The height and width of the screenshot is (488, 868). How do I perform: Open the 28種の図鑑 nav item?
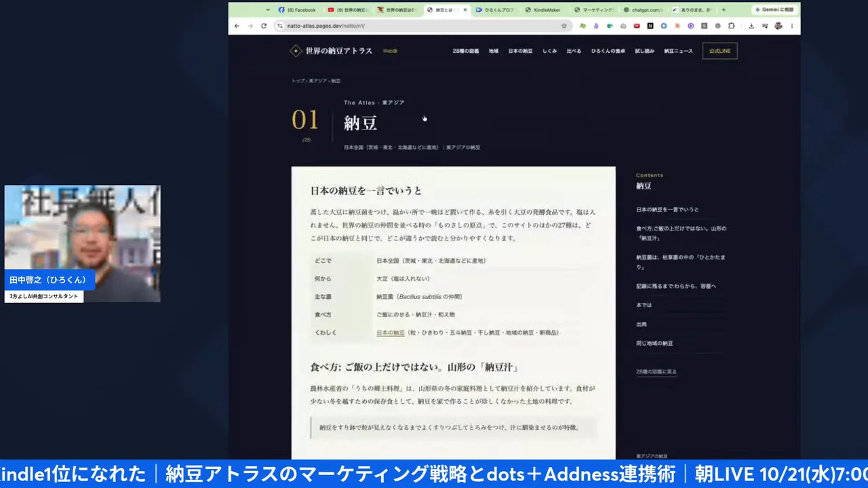(x=466, y=51)
